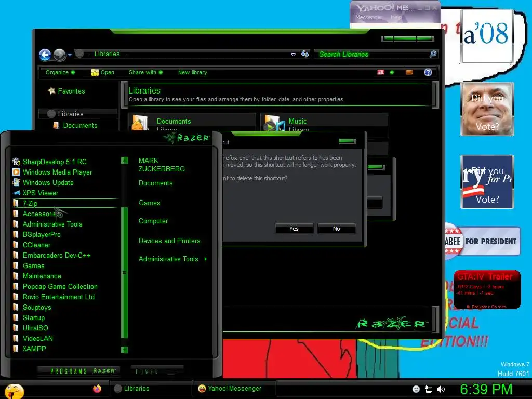Click Yes in the shortcut dialog
The width and height of the screenshot is (532, 399).
click(294, 229)
